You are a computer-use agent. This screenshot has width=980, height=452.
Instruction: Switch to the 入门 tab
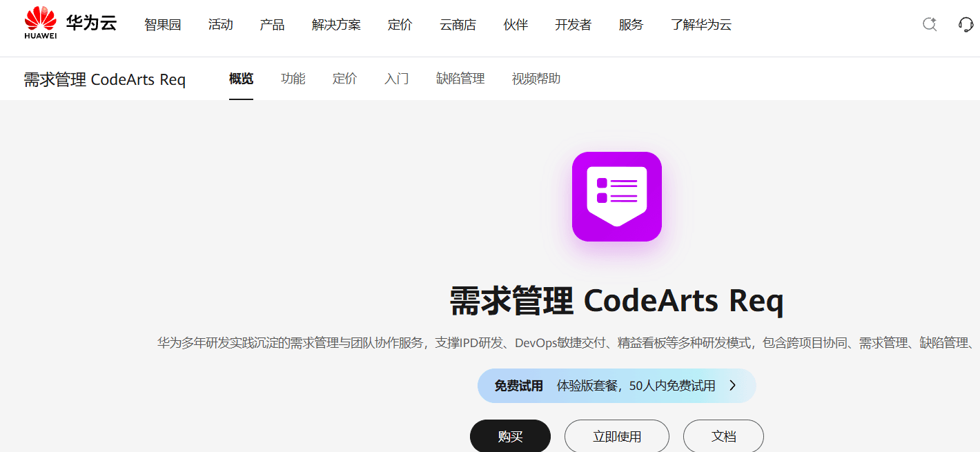397,79
